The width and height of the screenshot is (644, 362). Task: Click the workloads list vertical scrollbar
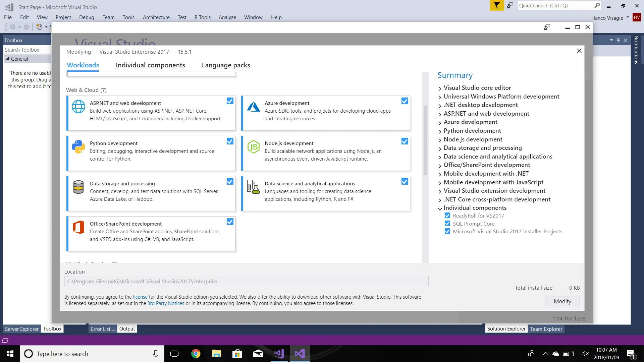click(x=425, y=141)
